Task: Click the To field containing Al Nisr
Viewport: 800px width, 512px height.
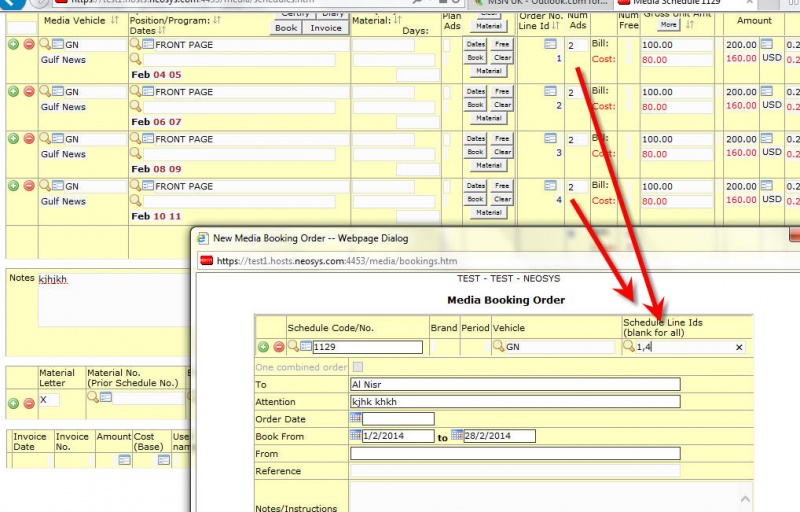Action: (515, 384)
